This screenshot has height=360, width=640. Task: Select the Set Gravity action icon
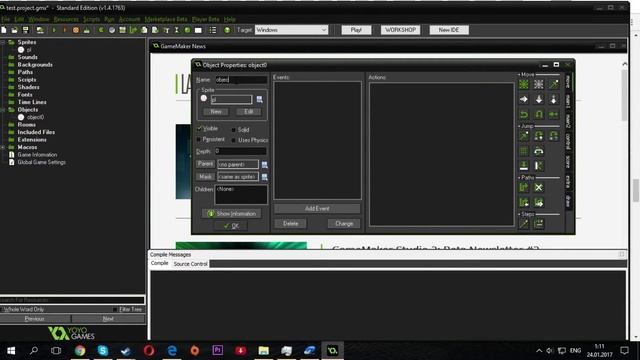click(553, 99)
